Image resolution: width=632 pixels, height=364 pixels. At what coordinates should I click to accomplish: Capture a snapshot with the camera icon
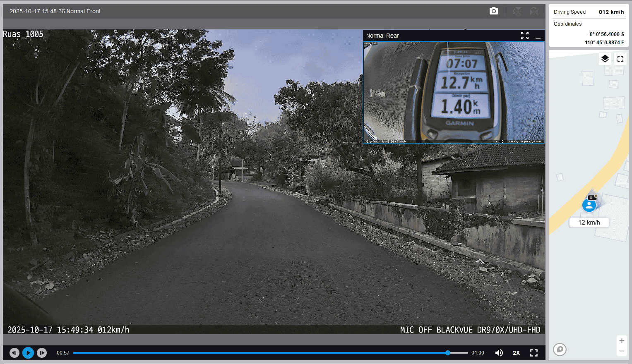(493, 11)
